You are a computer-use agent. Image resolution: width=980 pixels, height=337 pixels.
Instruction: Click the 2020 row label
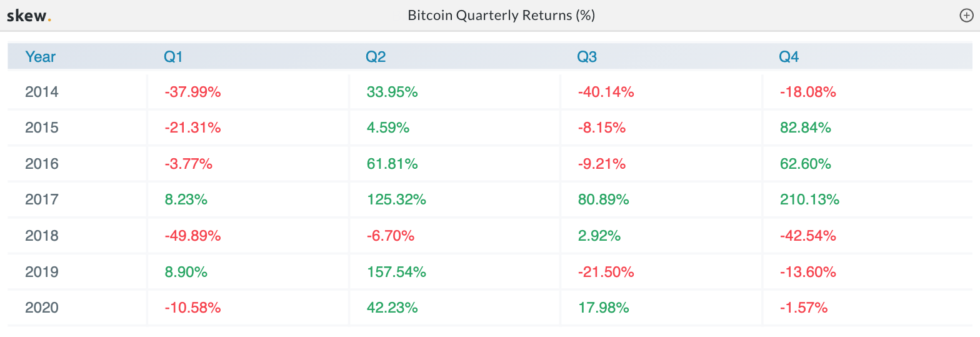click(x=42, y=308)
